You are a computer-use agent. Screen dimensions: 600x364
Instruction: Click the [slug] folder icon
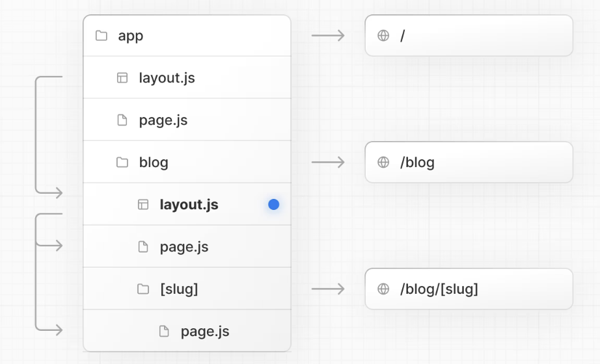(143, 289)
